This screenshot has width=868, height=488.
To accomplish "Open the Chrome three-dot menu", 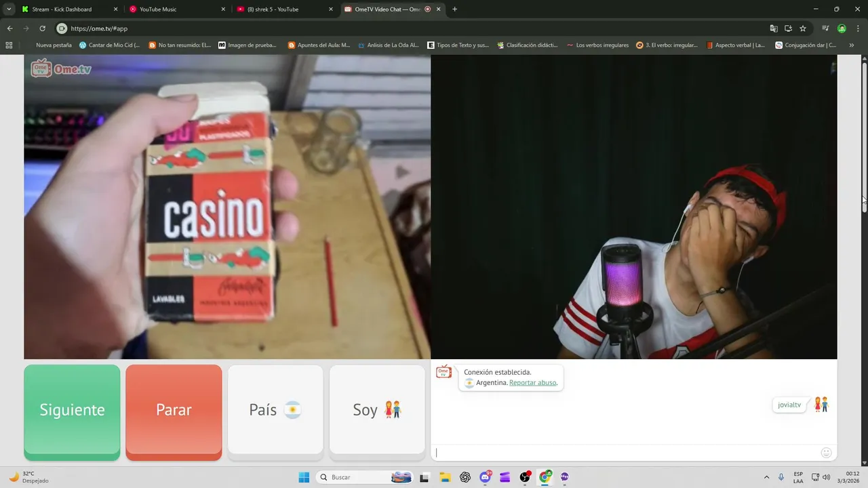I will pos(857,28).
